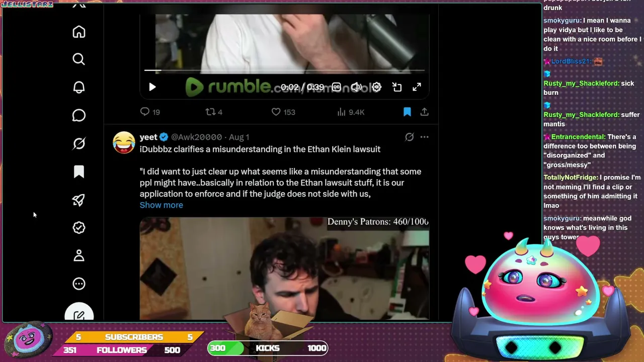
Task: Like the post with 153 likes
Action: coord(283,112)
